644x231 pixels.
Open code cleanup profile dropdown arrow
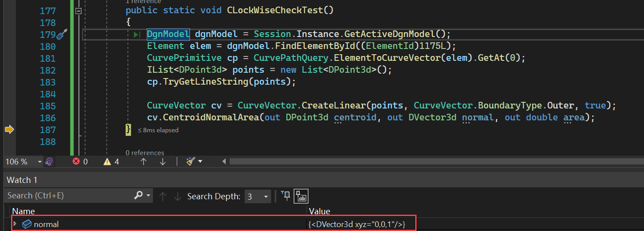coord(200,162)
